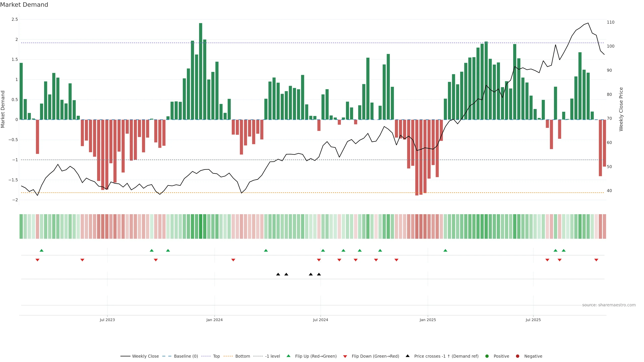Click the source: sharemaestro.com link text
Screen dimensions: 644x362
click(609, 305)
